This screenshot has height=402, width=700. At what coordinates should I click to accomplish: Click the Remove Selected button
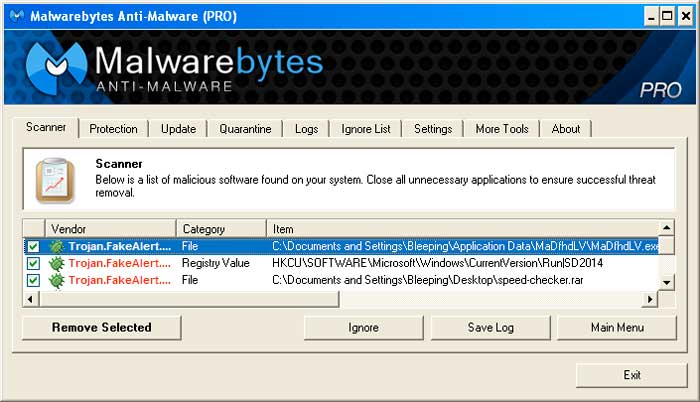coord(102,327)
